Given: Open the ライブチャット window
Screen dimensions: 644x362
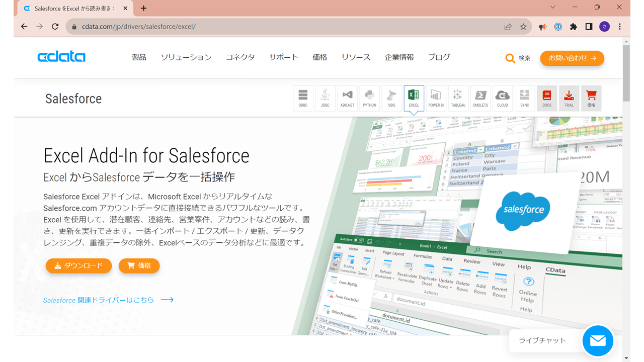Looking at the screenshot, I should tap(542, 341).
